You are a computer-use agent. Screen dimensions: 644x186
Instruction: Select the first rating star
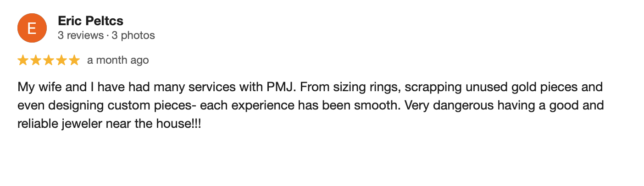pyautogui.click(x=23, y=60)
